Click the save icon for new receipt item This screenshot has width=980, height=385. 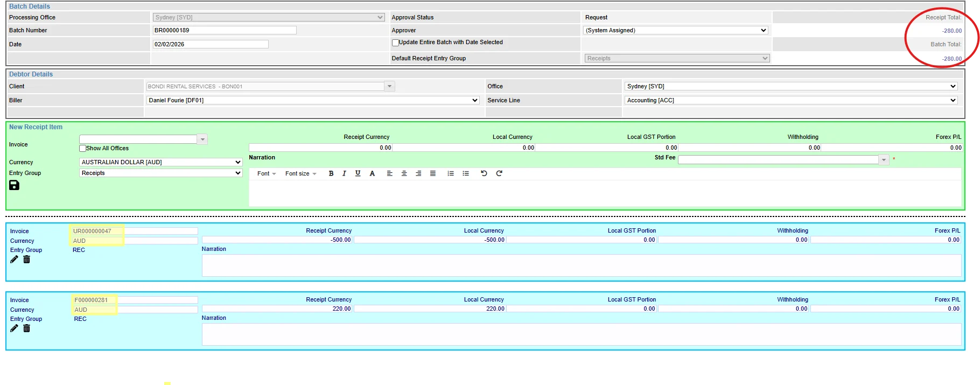point(15,185)
